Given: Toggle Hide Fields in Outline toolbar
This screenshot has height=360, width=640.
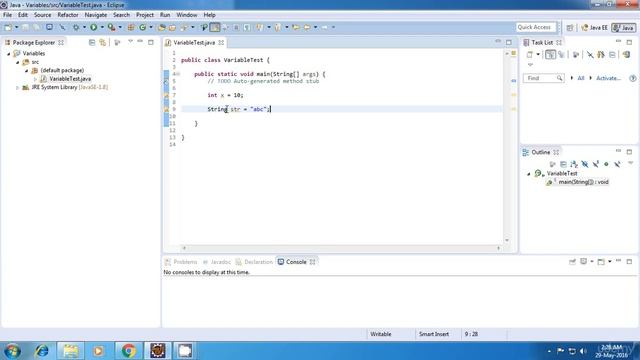Looking at the screenshot, I should (x=585, y=164).
